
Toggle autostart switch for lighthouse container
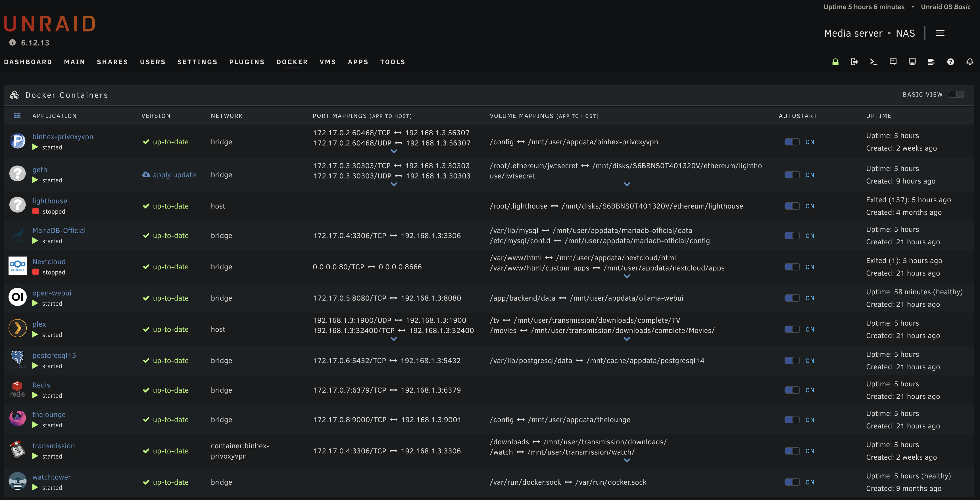[x=792, y=205]
